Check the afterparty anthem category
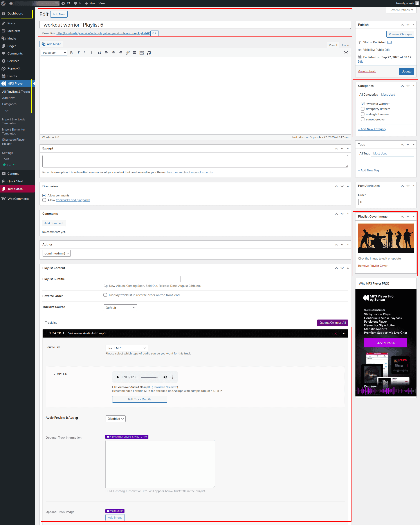Screen dimensions: 420x525 (x=362, y=109)
